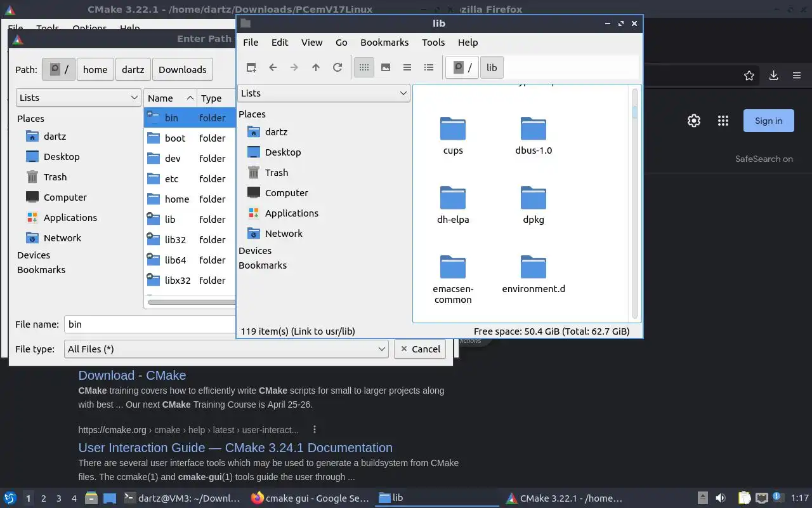Screen dimensions: 812x508
Task: Click the lib path button in file manager
Action: (492, 68)
